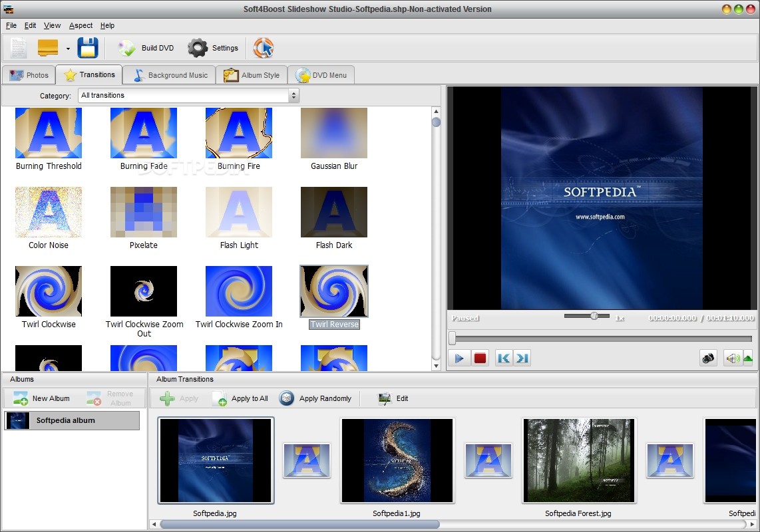
Task: Select the Flash Light transition
Action: pos(238,218)
